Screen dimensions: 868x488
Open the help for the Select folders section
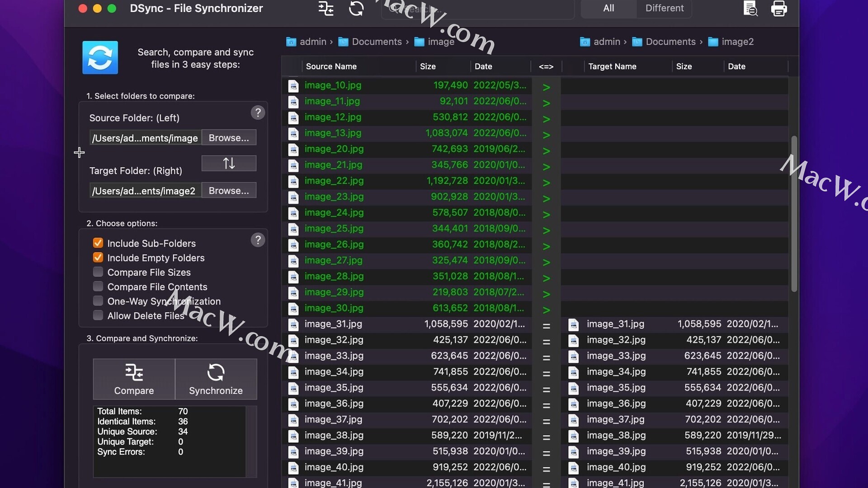tap(258, 113)
